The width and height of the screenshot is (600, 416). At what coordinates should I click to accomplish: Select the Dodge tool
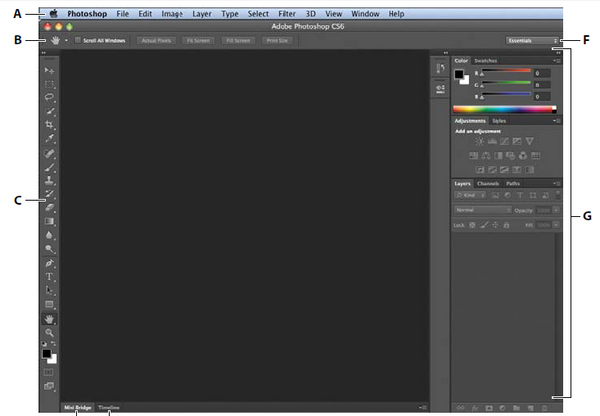coord(49,249)
